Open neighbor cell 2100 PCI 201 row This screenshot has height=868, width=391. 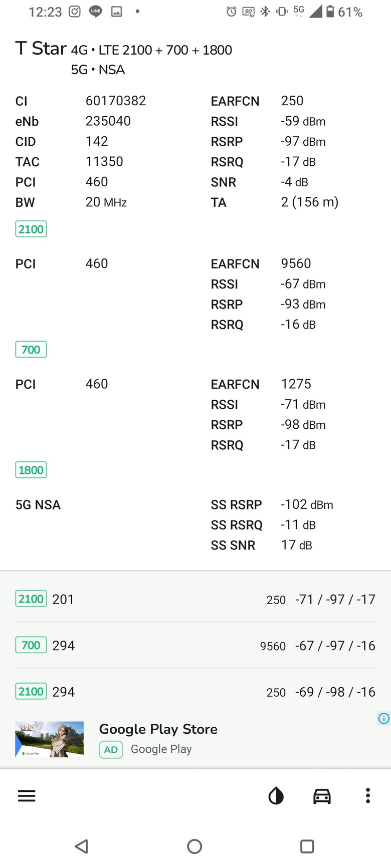(x=195, y=599)
